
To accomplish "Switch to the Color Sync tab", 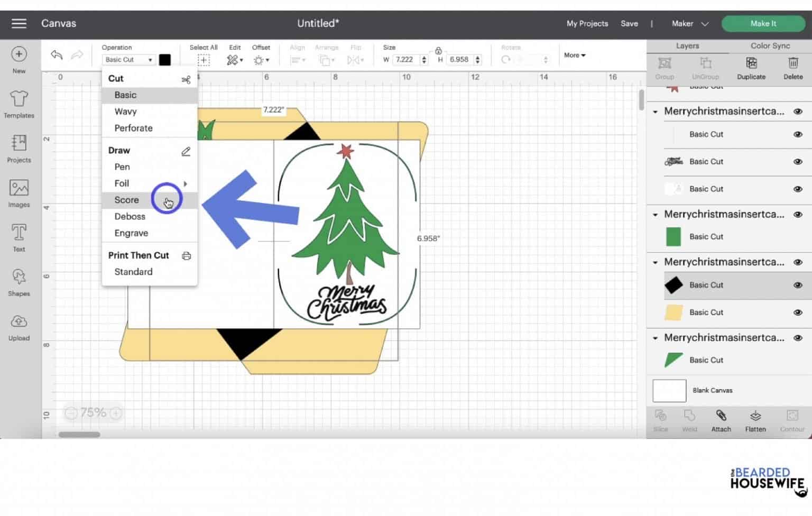I will coord(770,45).
